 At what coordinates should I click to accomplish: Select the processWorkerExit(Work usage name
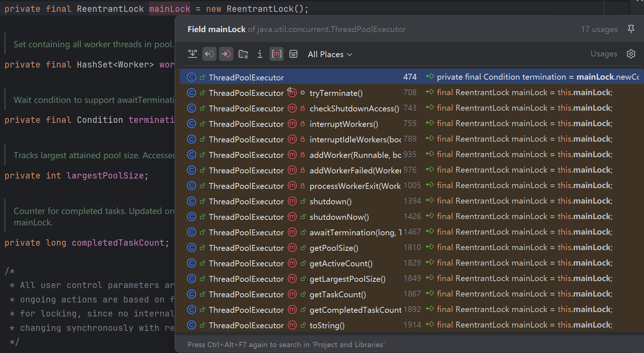click(355, 186)
